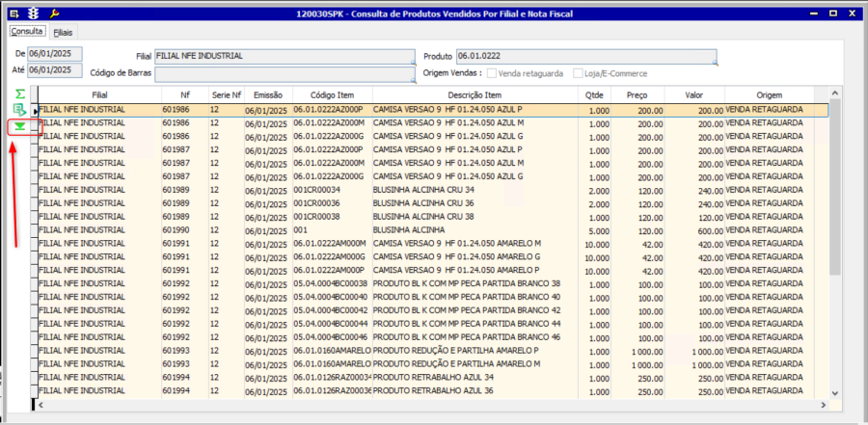Click the horizontal scrollbar right arrow
This screenshot has width=868, height=425.
[x=825, y=405]
